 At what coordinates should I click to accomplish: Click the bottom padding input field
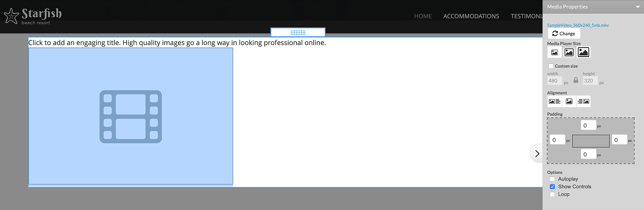click(x=588, y=154)
